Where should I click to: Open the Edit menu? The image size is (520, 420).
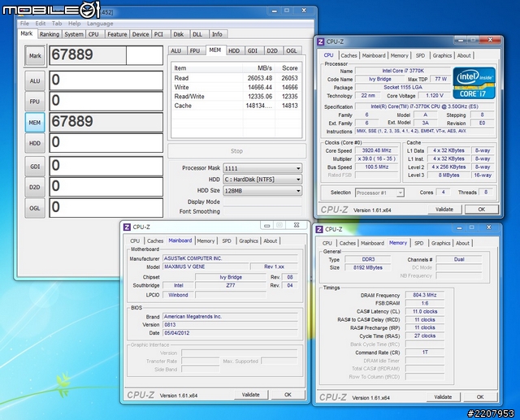(41, 24)
